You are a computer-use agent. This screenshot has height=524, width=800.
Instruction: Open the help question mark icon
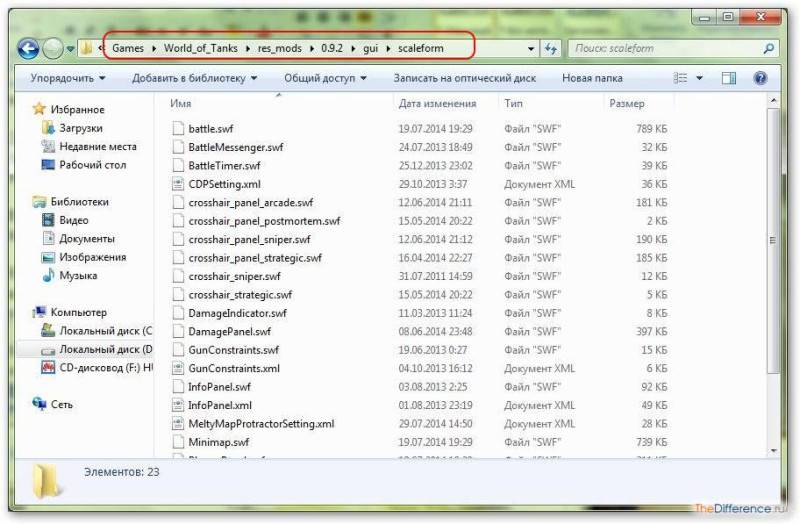coord(760,78)
